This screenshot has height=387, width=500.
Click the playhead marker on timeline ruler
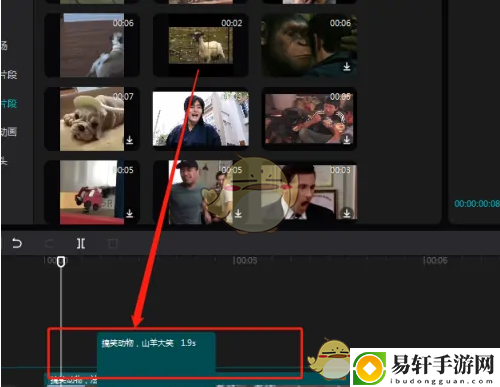[x=61, y=261]
